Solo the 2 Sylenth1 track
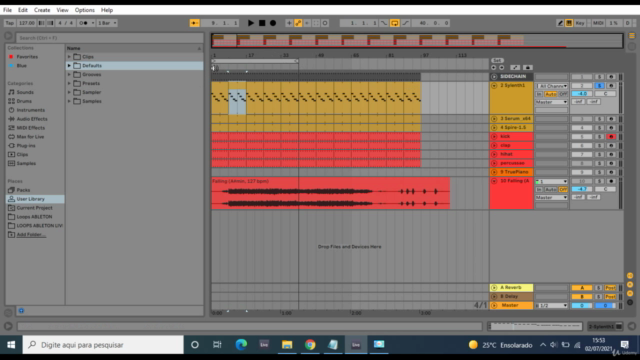The width and height of the screenshot is (640, 360). point(599,86)
